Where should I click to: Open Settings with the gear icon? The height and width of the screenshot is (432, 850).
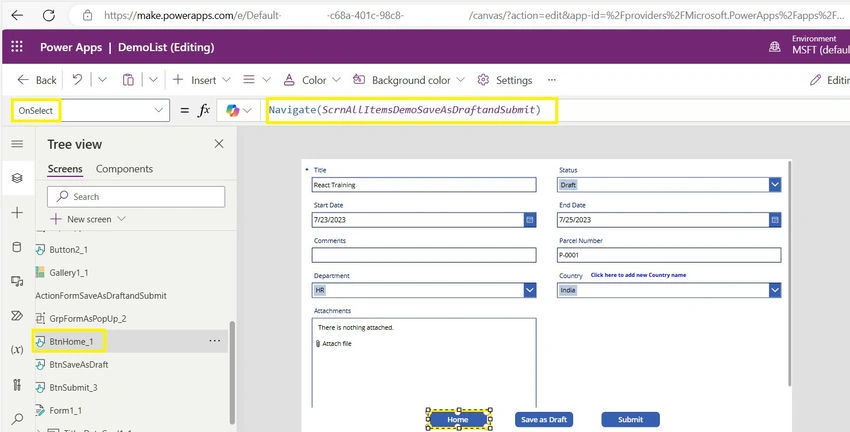click(x=505, y=80)
